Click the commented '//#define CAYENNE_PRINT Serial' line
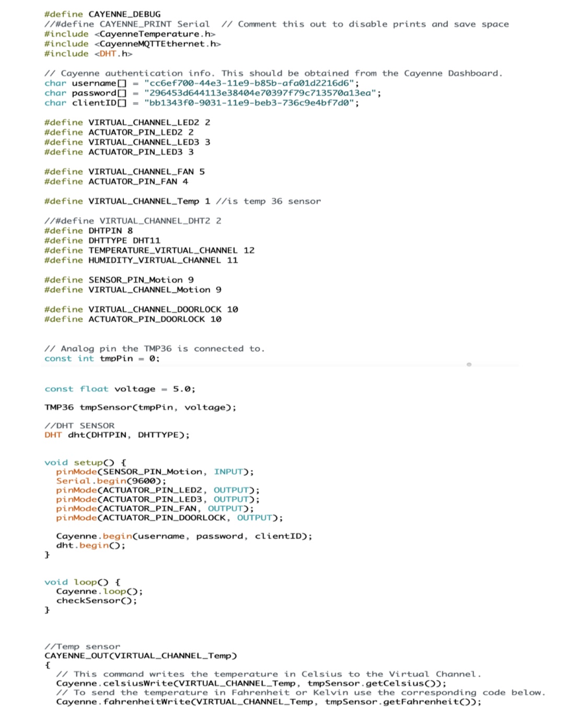 (276, 24)
